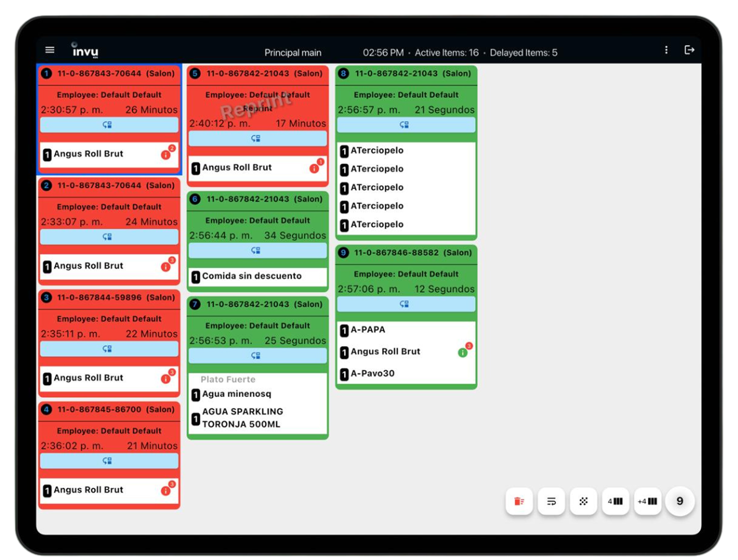
Task: Click the dotted grid pattern button
Action: 583,501
